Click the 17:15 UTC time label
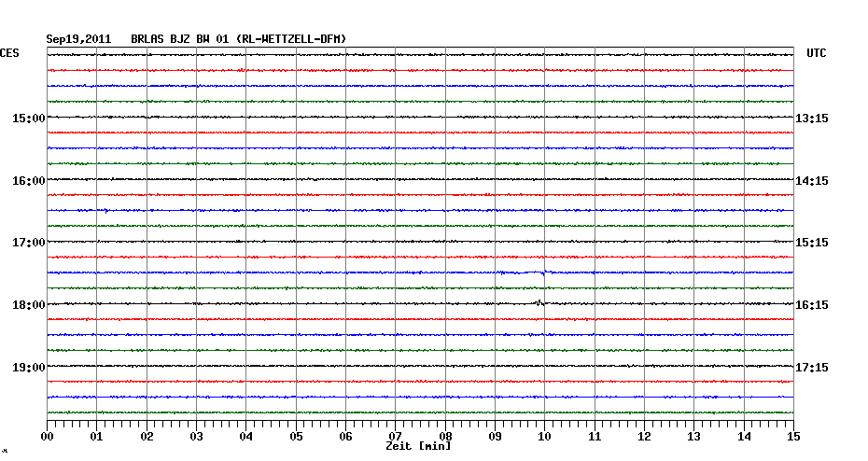This screenshot has width=868, height=461. (x=812, y=367)
